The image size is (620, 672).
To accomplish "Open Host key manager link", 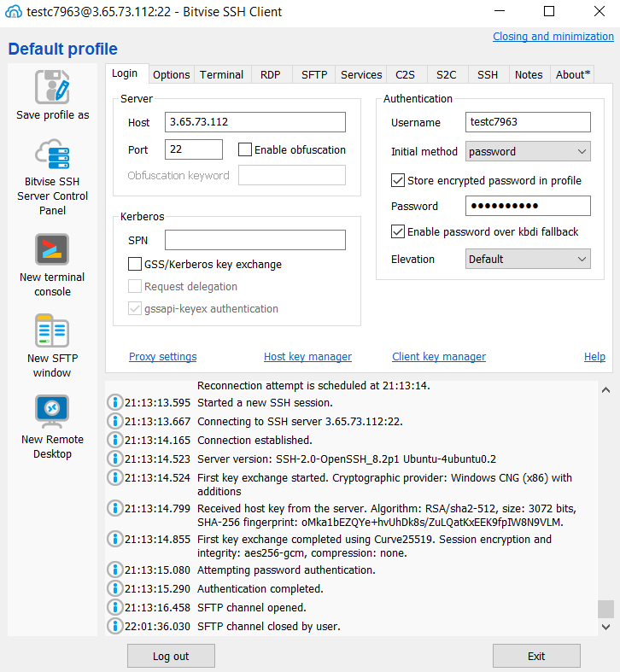I will (307, 357).
